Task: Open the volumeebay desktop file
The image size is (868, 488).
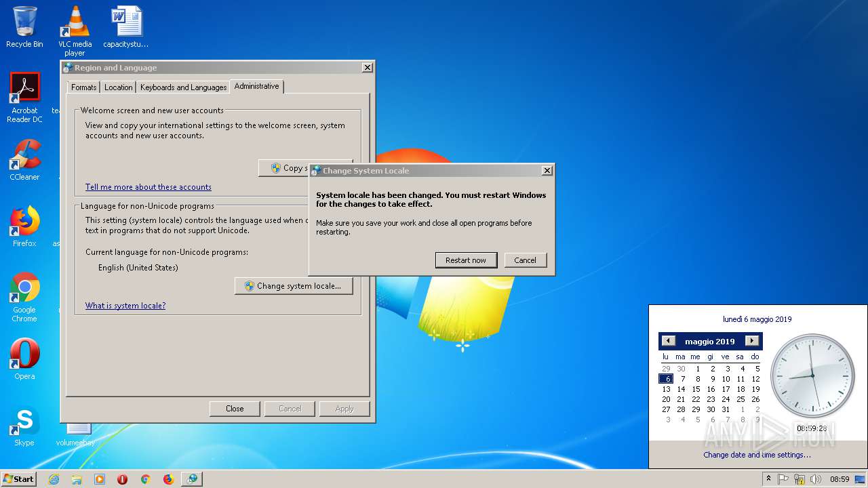Action: point(76,434)
